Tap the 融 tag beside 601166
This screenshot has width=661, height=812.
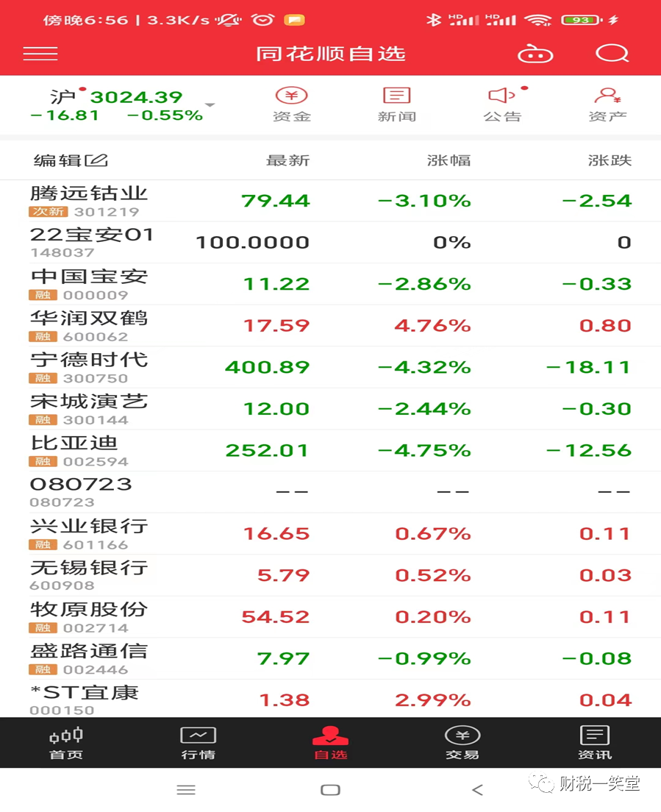pos(43,544)
